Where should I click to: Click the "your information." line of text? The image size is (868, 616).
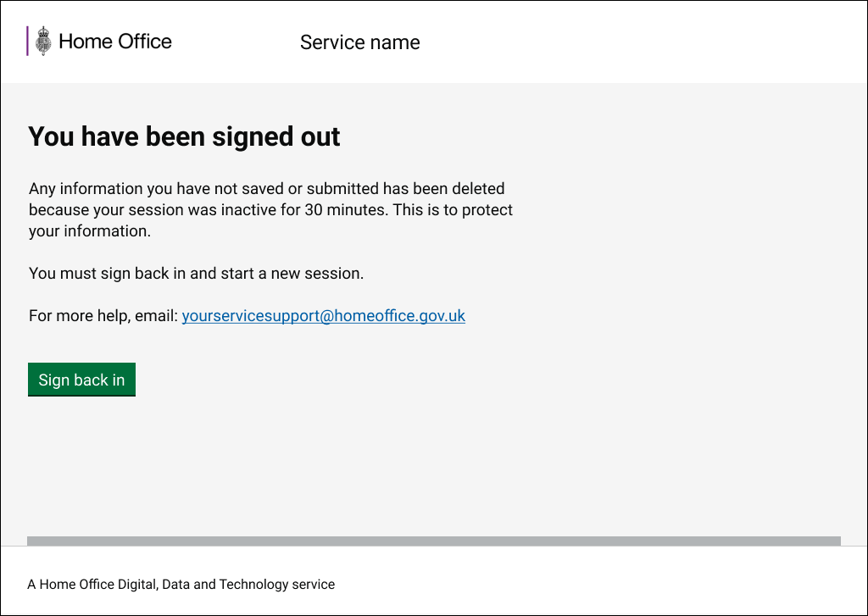point(89,230)
